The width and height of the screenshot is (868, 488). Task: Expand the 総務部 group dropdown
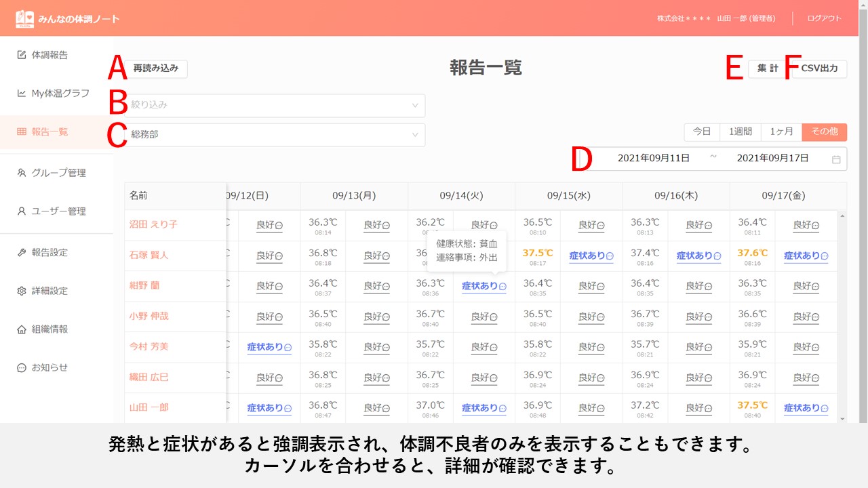coord(275,135)
